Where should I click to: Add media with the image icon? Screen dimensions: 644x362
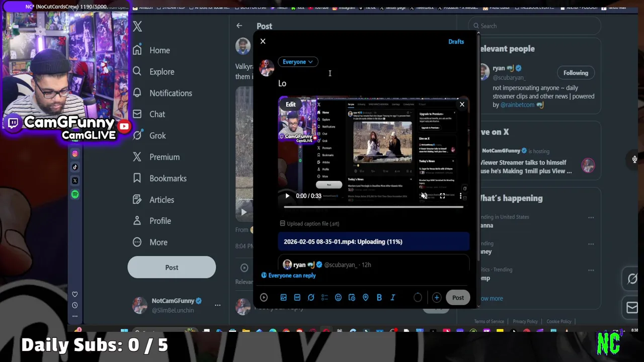[x=283, y=298]
